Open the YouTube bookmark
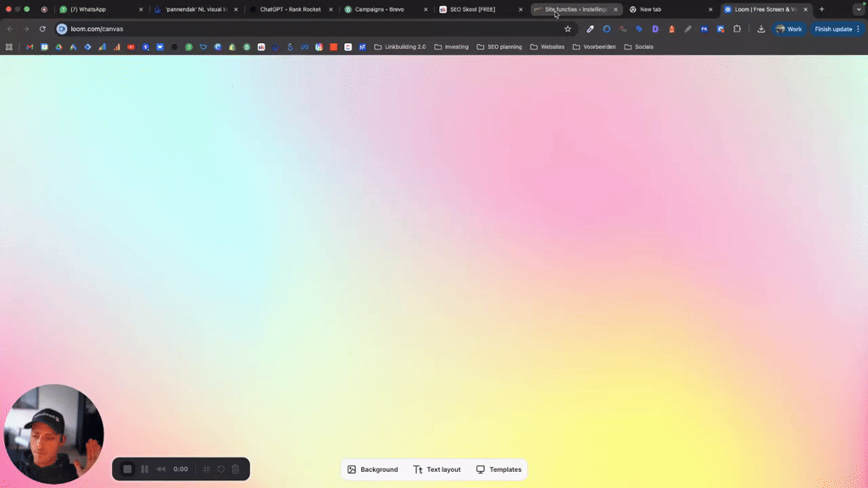Image resolution: width=868 pixels, height=488 pixels. [x=131, y=47]
